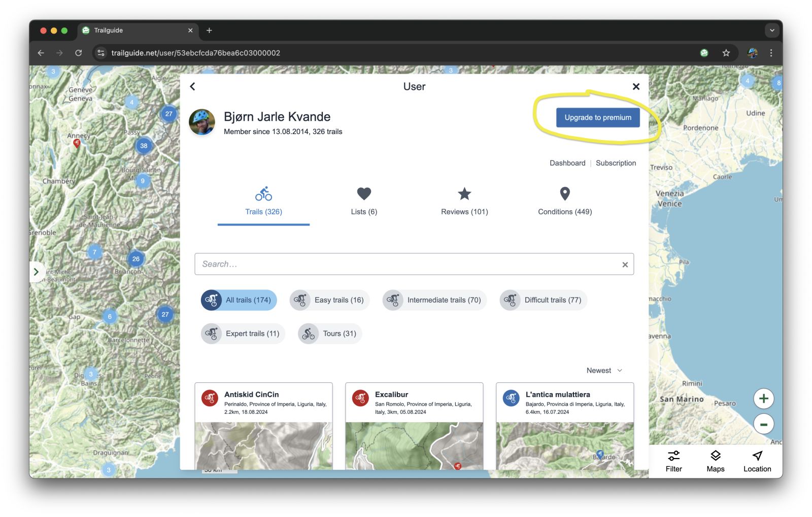
Task: Zoom in the map with plus button
Action: click(763, 399)
